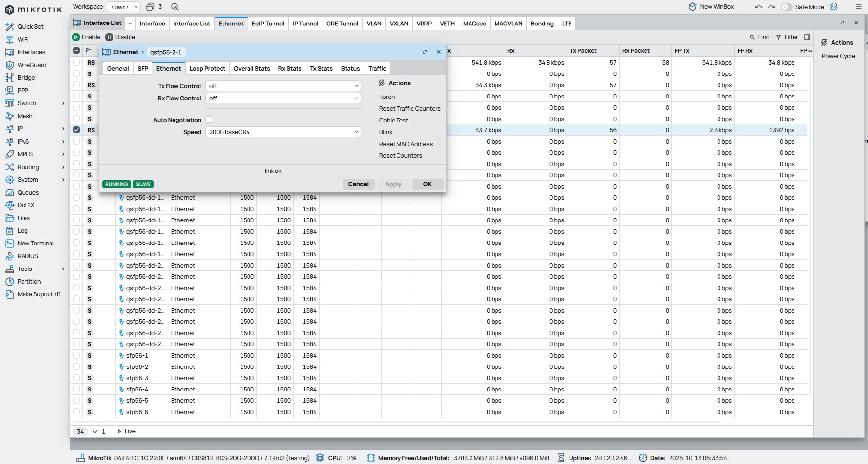Open WireGuard from the sidebar
This screenshot has height=464, width=868.
pos(31,65)
